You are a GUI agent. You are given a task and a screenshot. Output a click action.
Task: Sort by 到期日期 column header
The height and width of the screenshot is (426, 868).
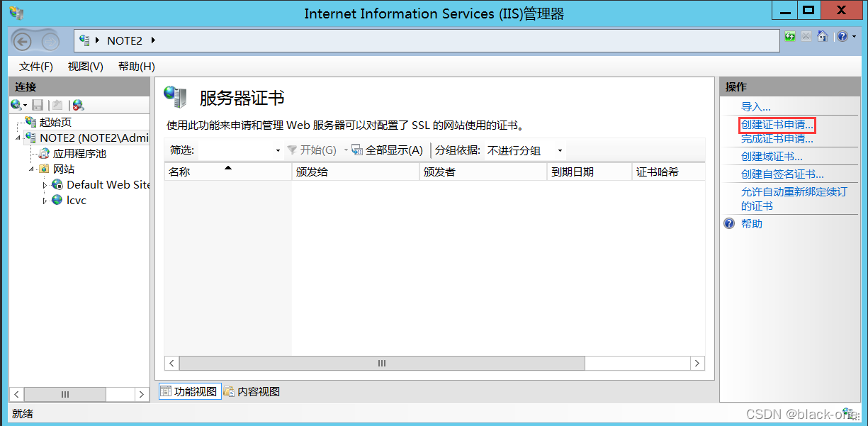click(x=590, y=172)
